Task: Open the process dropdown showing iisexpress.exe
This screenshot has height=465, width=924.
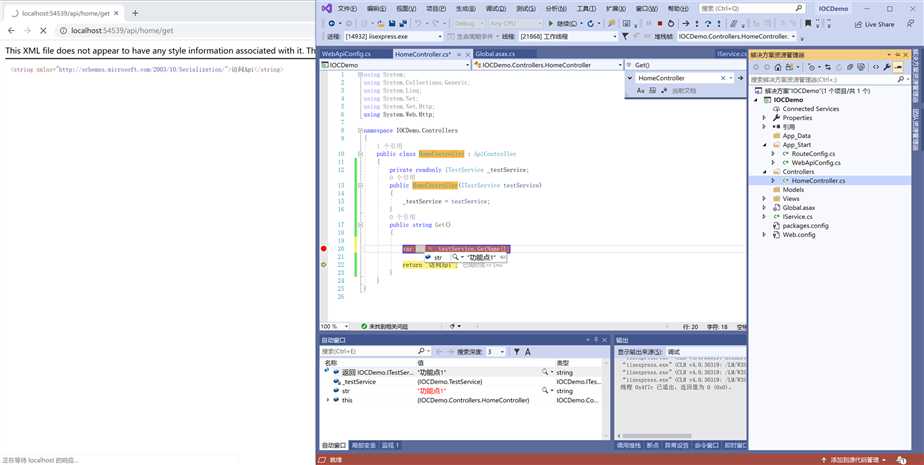Action: tap(394, 37)
